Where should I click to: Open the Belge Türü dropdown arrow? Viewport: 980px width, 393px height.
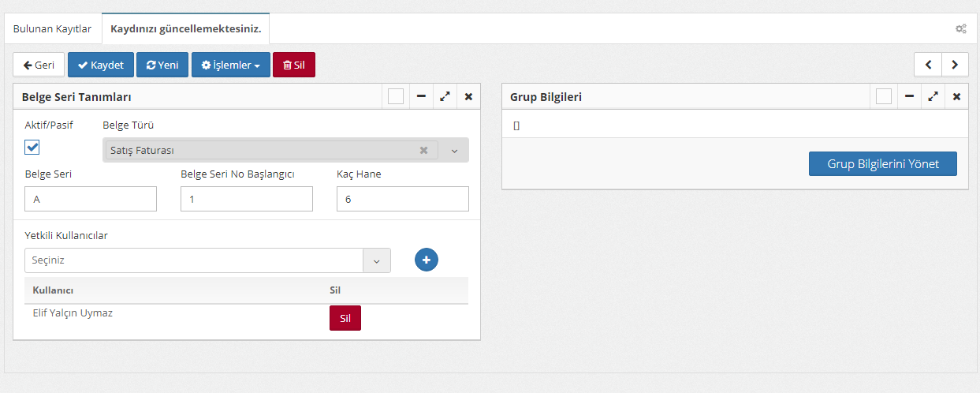coord(454,151)
